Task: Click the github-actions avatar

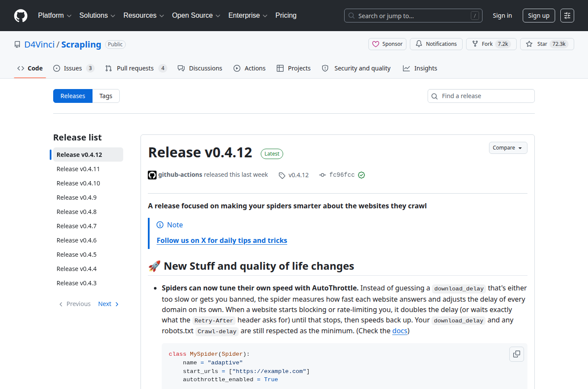Action: tap(152, 175)
